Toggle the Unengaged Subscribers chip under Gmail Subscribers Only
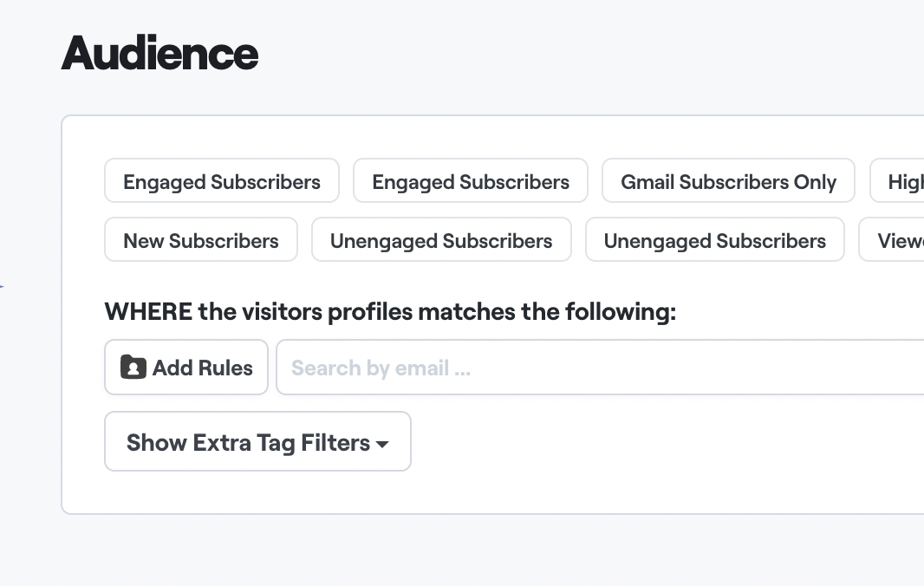 pyautogui.click(x=714, y=240)
